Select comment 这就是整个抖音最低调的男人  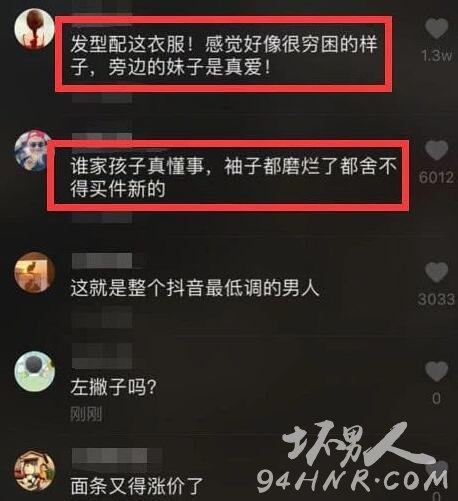pyautogui.click(x=195, y=288)
